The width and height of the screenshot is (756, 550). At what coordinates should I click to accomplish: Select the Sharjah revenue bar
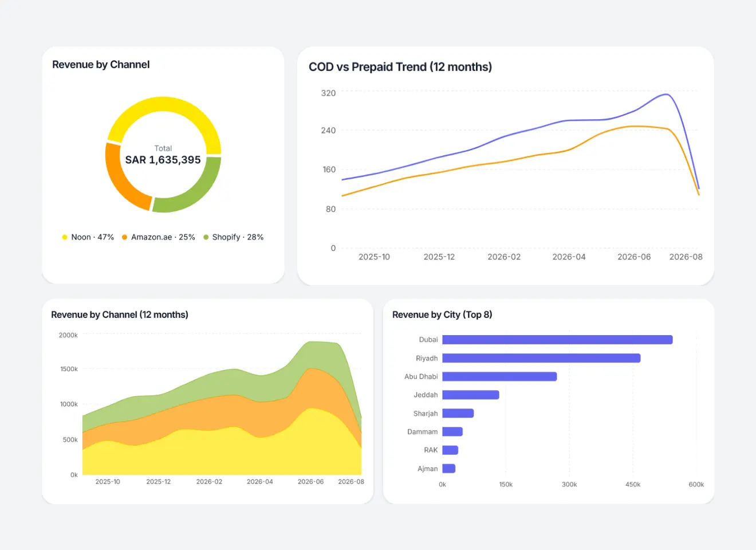coord(458,413)
